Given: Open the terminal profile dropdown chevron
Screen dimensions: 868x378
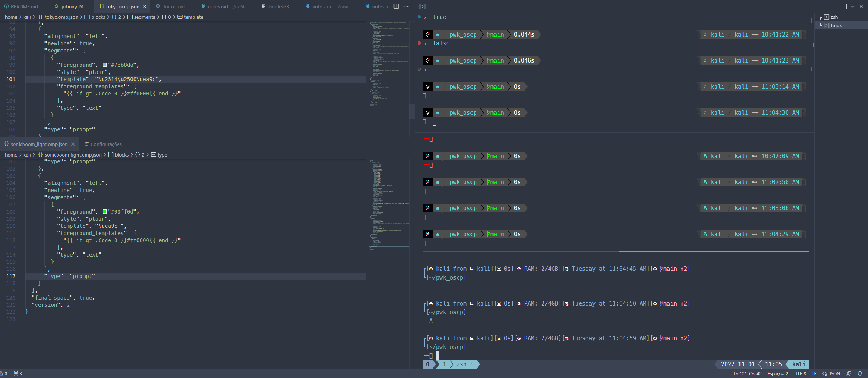Looking at the screenshot, I should click(853, 6).
